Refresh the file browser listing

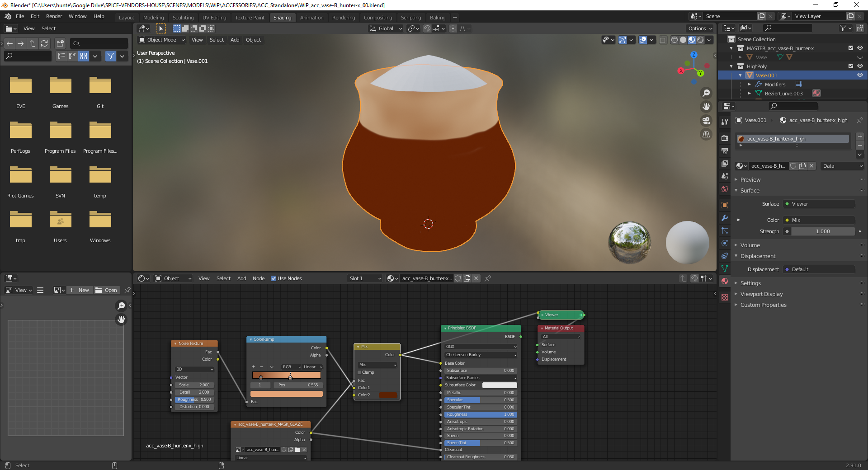pos(44,43)
